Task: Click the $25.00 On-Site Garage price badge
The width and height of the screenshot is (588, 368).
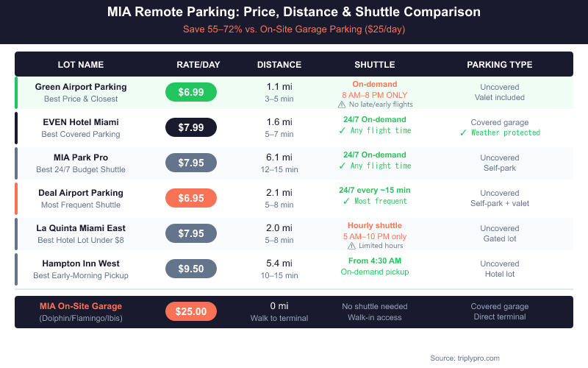Action: tap(191, 311)
